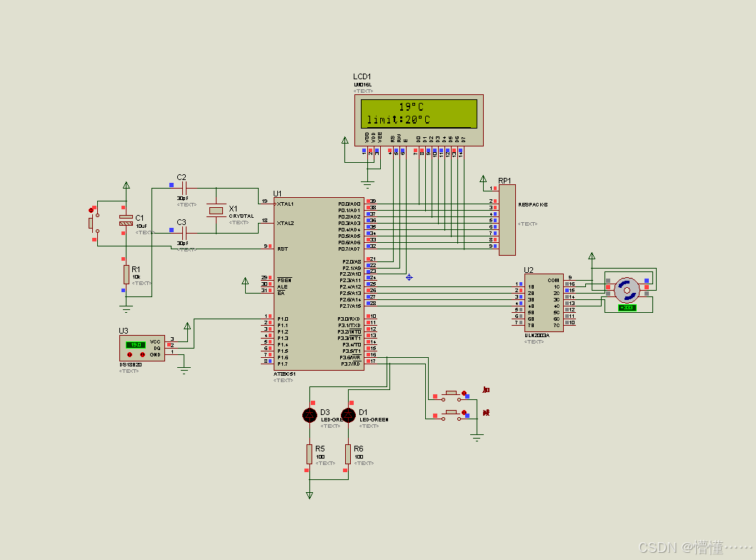Click the XTAL2 pin label on U1
The width and height of the screenshot is (756, 560).
coord(285,223)
